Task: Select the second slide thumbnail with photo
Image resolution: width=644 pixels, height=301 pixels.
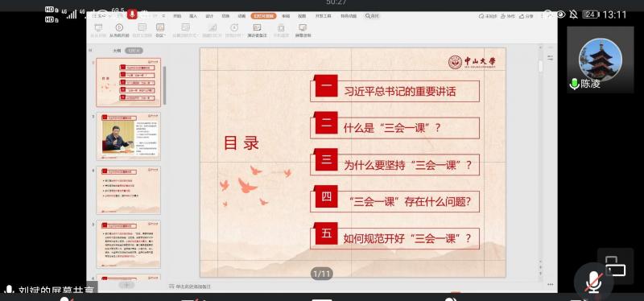Action: coord(129,137)
